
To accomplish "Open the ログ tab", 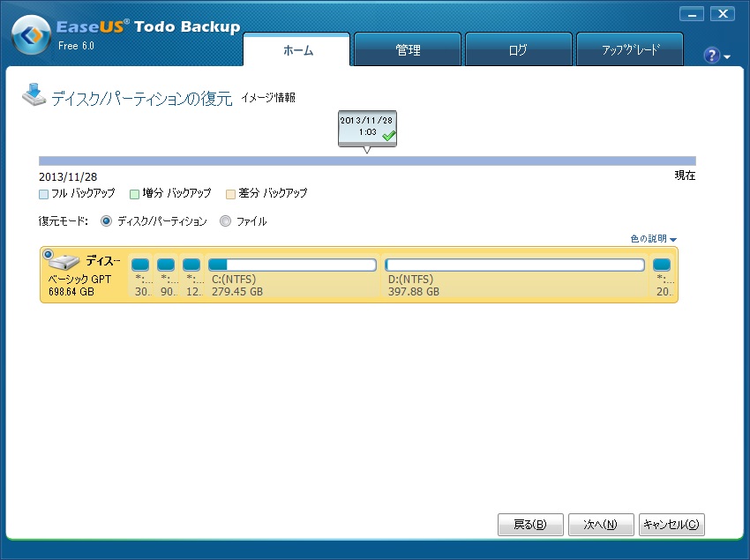I will 519,49.
